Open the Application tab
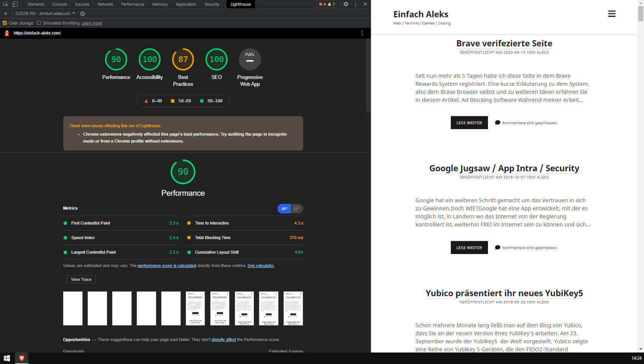Viewport: 644px width, 364px height. click(186, 4)
